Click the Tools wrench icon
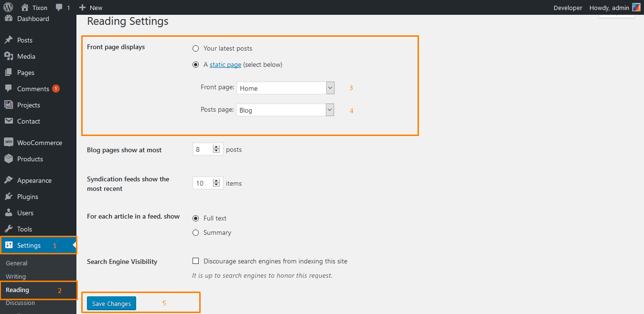This screenshot has width=644, height=314. (8, 229)
